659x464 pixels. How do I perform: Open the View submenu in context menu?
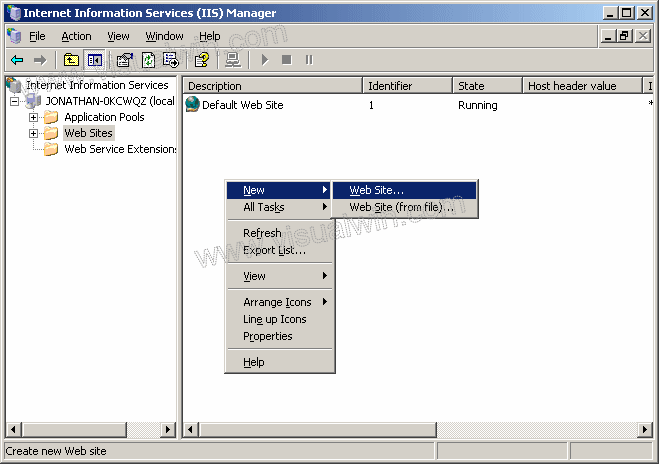tap(279, 276)
